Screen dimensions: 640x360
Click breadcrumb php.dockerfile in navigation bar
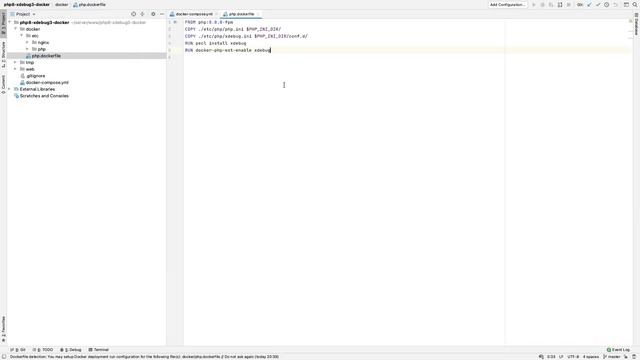point(89,4)
